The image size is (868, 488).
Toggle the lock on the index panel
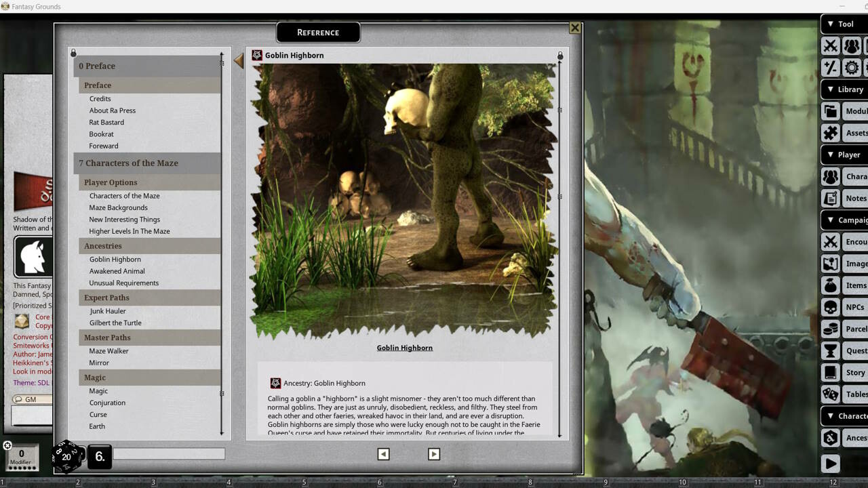73,52
